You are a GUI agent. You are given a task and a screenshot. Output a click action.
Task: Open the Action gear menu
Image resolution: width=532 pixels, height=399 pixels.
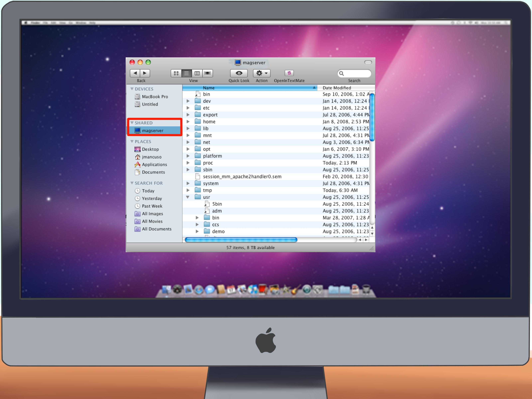pos(262,73)
